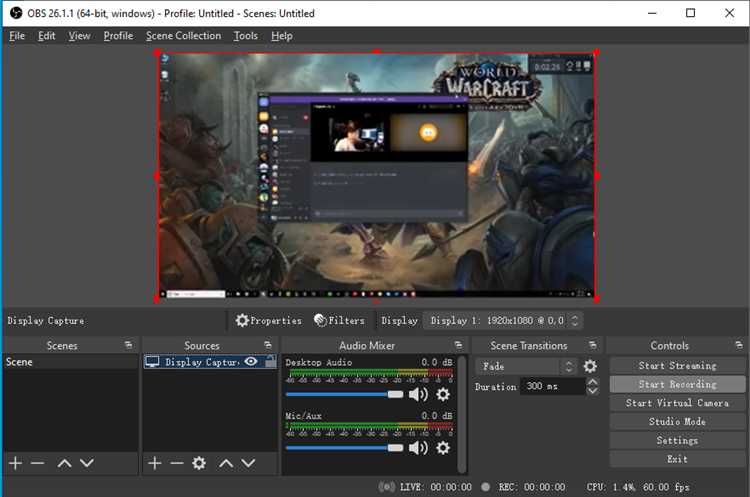This screenshot has height=497, width=750.
Task: Click the Display Capture label above panels
Action: 46,320
